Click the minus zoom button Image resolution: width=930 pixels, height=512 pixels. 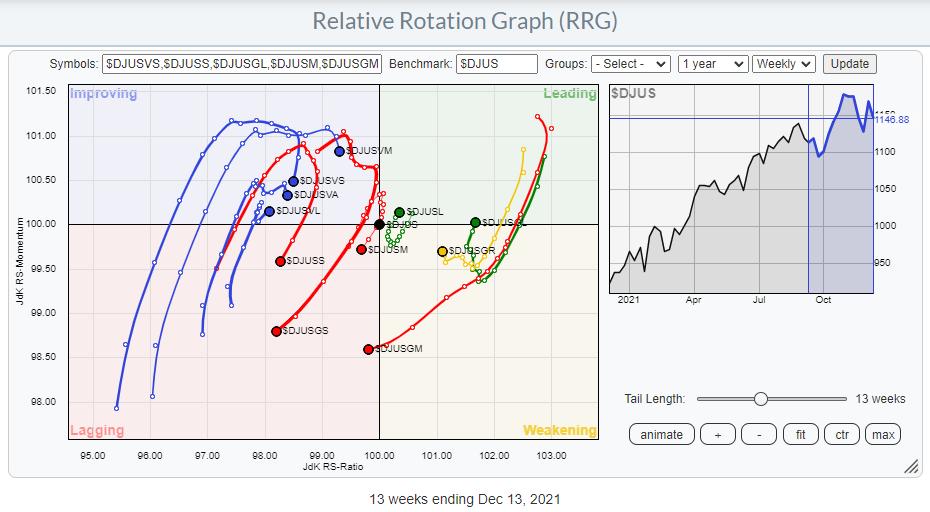[x=759, y=434]
